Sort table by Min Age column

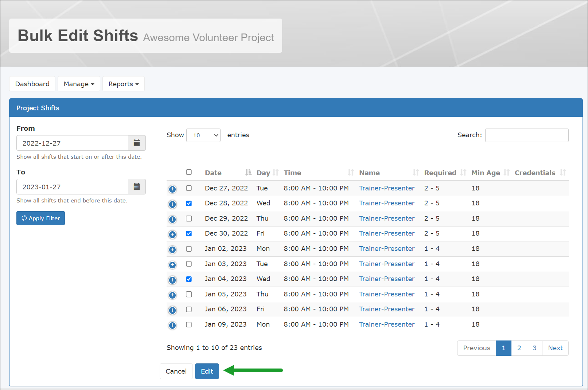[x=490, y=173]
